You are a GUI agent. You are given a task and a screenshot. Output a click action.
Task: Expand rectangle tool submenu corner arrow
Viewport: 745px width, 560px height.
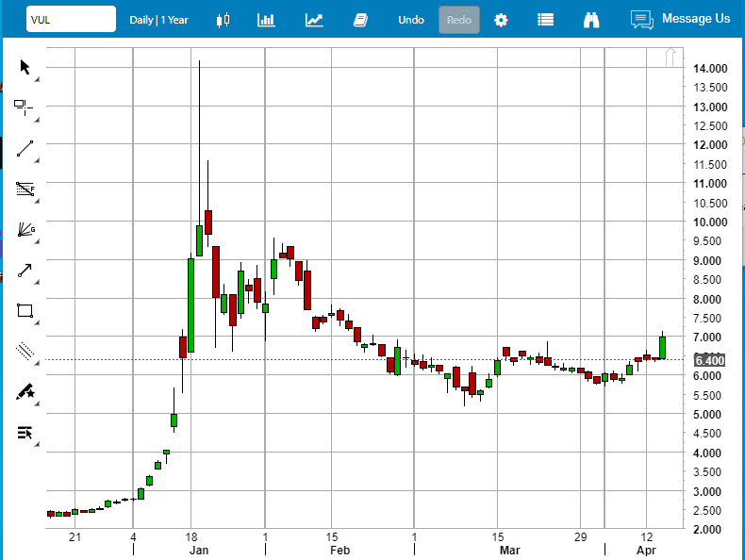coord(37,322)
